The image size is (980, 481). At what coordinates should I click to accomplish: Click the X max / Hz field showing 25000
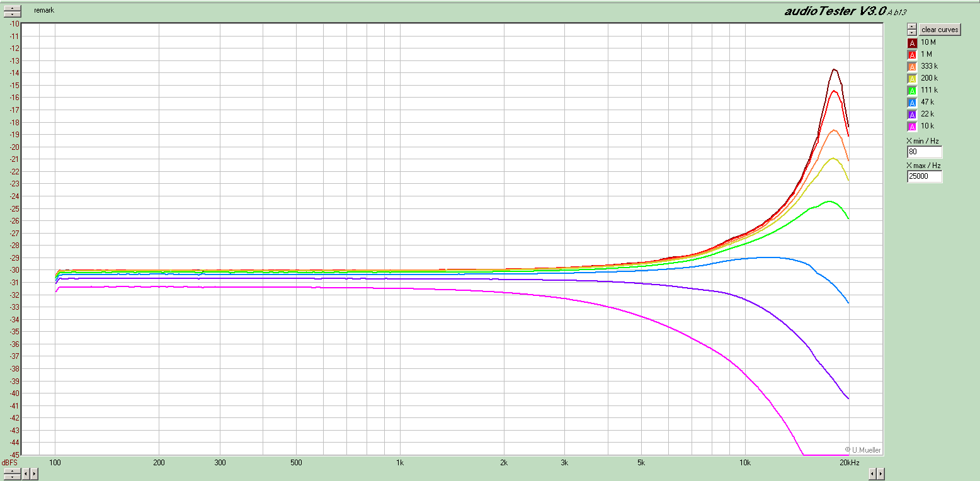pos(925,176)
